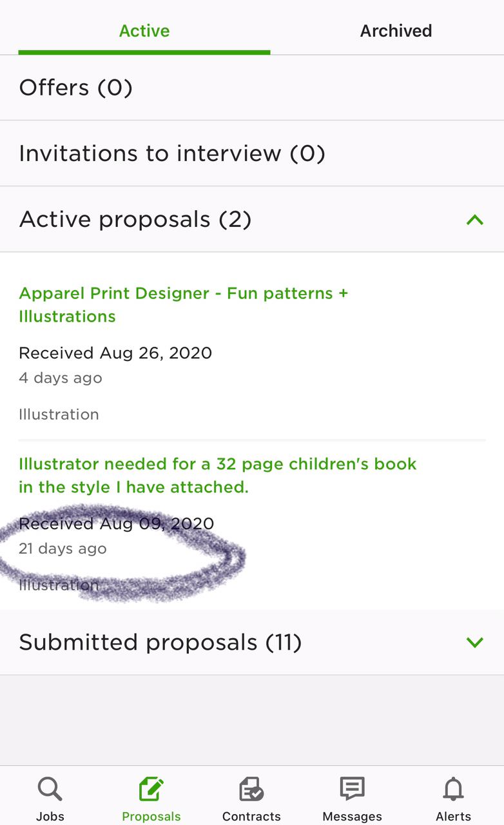The height and width of the screenshot is (825, 504).
Task: Expand the Submitted proposals chevron
Action: tap(474, 642)
